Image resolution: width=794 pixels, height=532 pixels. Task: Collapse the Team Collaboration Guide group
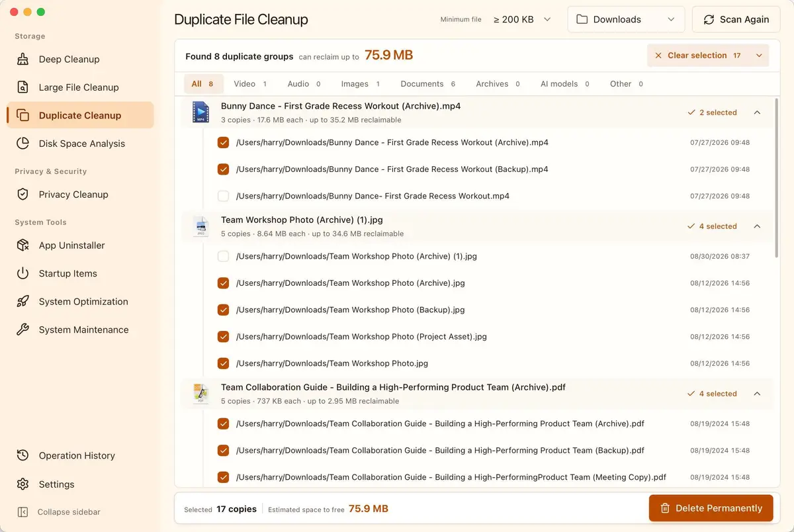coord(757,394)
